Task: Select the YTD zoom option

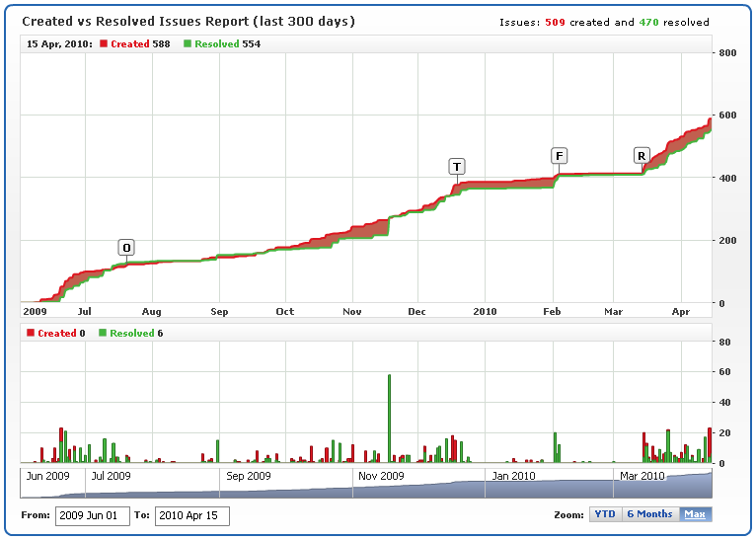Action: click(x=605, y=514)
